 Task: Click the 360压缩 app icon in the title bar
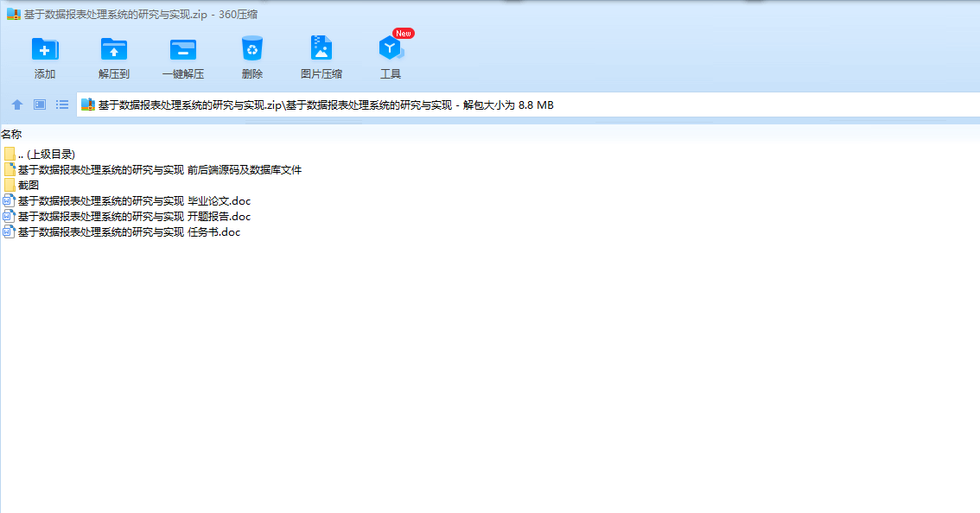tap(14, 14)
